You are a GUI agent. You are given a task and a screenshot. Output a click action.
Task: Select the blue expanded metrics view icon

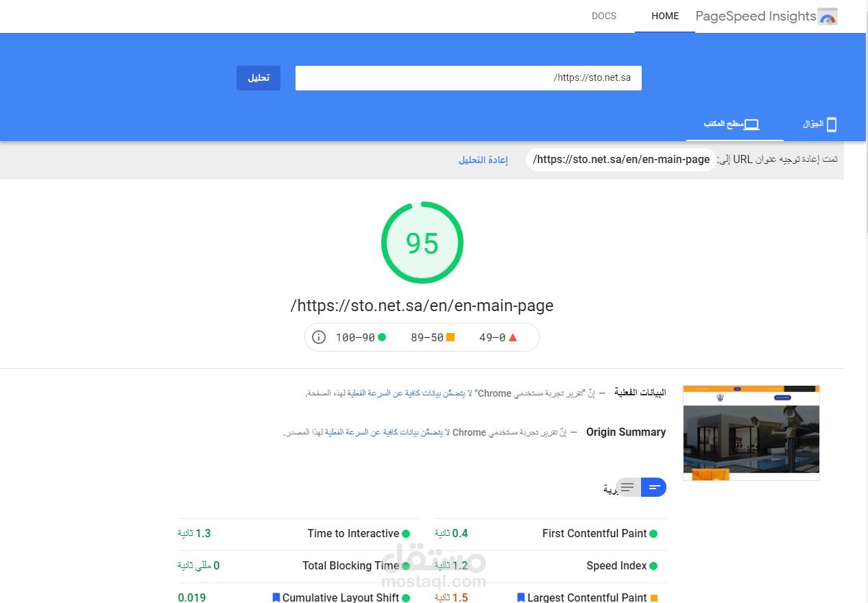tap(653, 487)
